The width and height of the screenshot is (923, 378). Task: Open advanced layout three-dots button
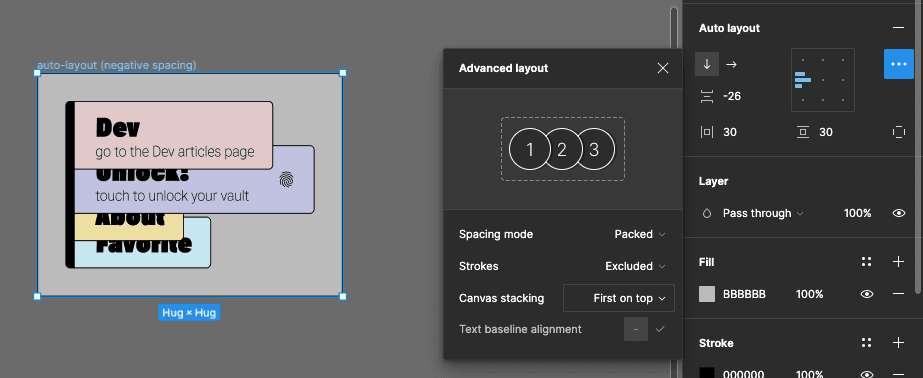click(x=899, y=64)
